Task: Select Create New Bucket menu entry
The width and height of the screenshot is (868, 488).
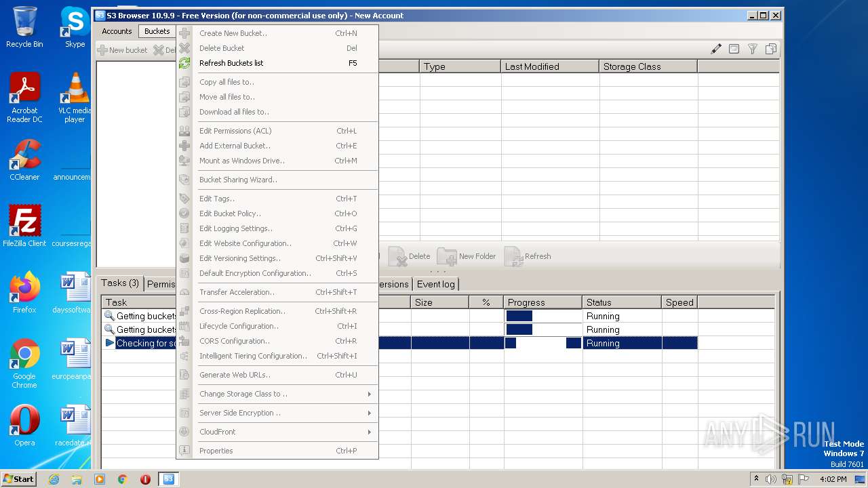Action: point(277,33)
